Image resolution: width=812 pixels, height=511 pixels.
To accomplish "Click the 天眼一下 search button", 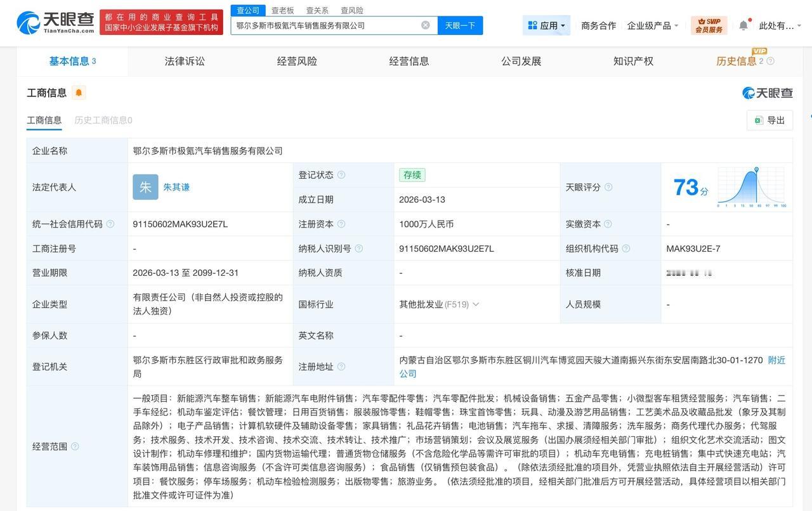I will (x=460, y=25).
